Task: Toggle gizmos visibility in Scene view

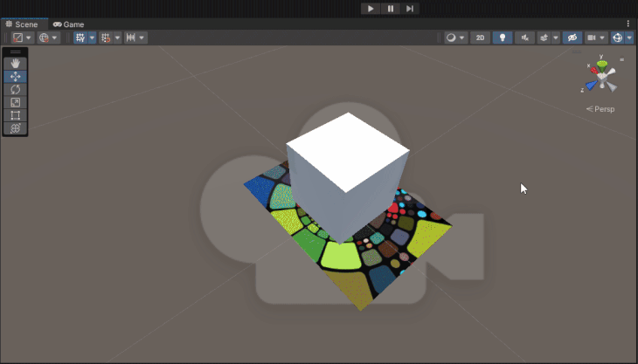Action: [618, 38]
